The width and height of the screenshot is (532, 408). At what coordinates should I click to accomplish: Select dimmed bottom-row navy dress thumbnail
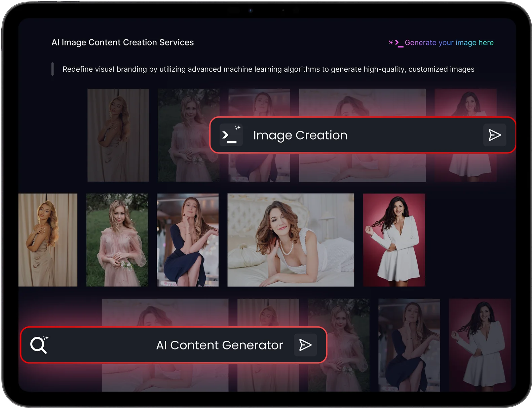409,345
